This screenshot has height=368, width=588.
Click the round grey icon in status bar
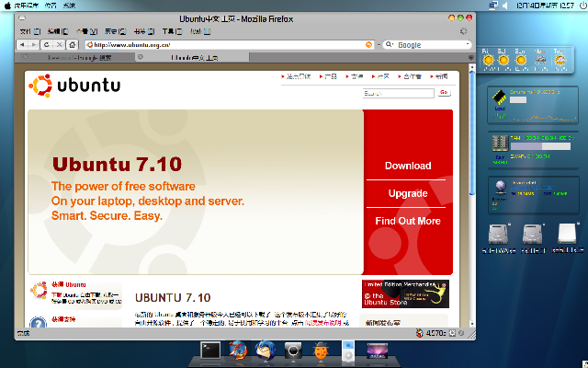[x=461, y=333]
